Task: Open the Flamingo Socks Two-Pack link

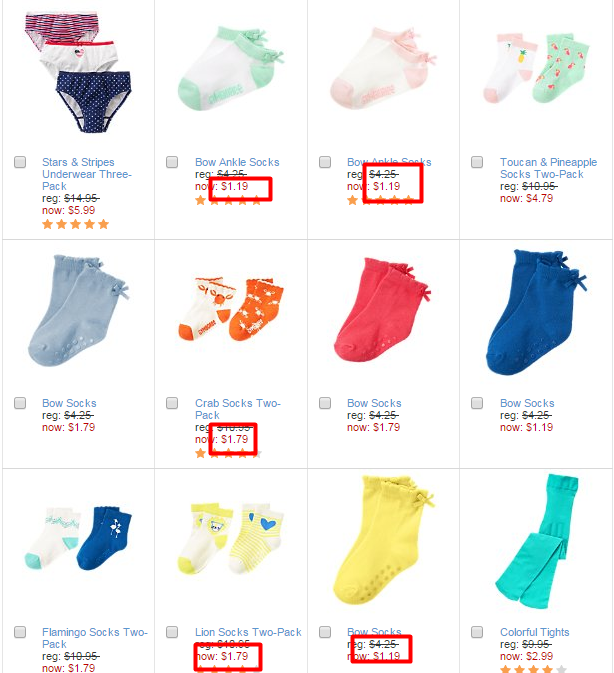Action: 95,638
